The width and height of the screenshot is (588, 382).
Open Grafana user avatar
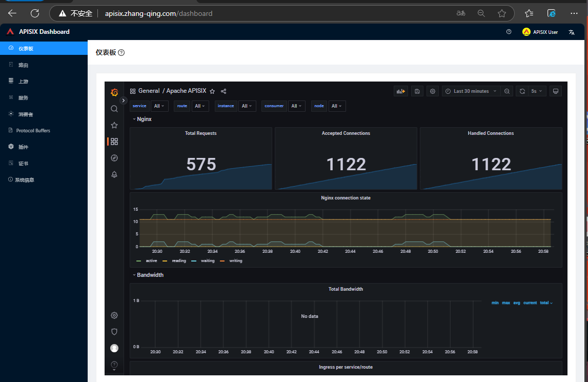(x=114, y=348)
